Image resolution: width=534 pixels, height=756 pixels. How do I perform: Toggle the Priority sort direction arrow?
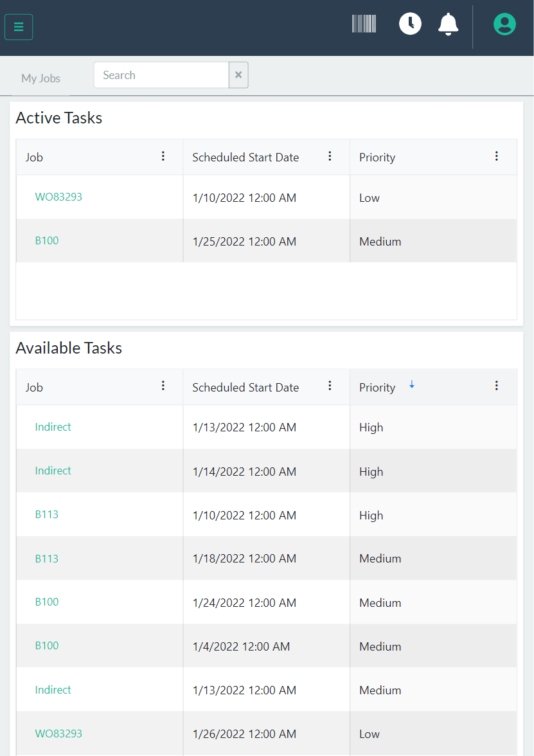coord(411,385)
